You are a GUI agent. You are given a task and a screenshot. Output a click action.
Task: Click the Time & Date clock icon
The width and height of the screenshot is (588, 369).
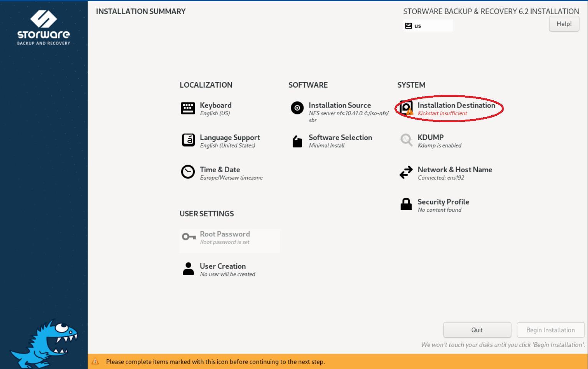pos(188,172)
